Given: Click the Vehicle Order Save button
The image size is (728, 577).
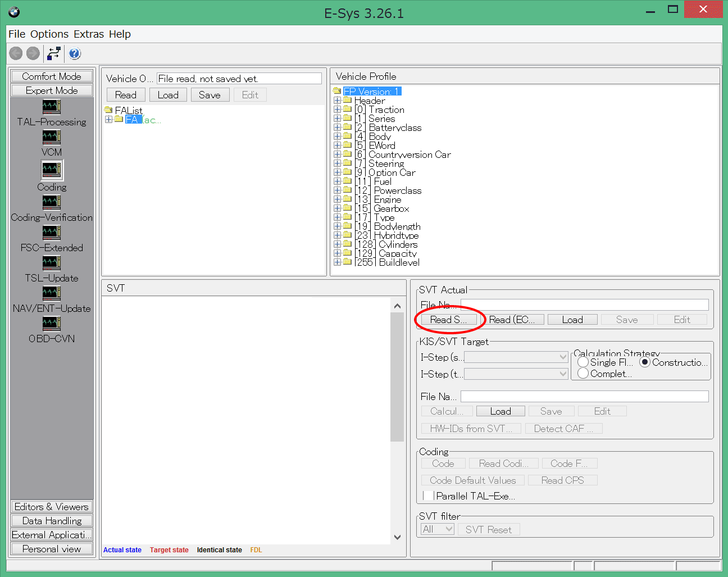Looking at the screenshot, I should pyautogui.click(x=210, y=95).
